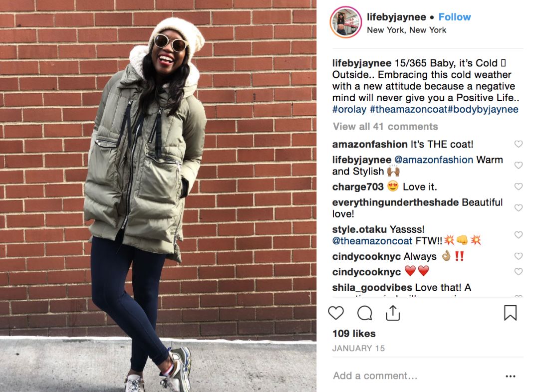Open the comment bubble icon
The width and height of the screenshot is (539, 392).
point(365,313)
